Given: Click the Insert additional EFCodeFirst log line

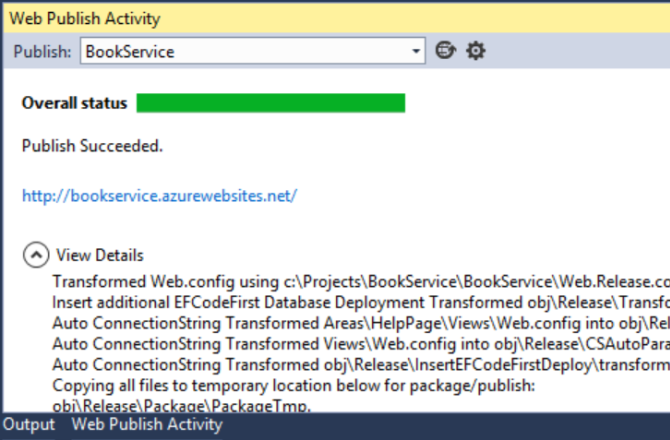Looking at the screenshot, I should coord(361,302).
